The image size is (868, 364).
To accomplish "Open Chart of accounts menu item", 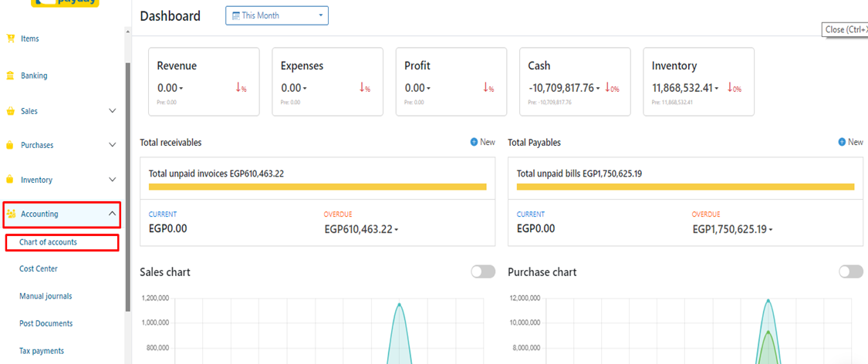I will [x=48, y=242].
